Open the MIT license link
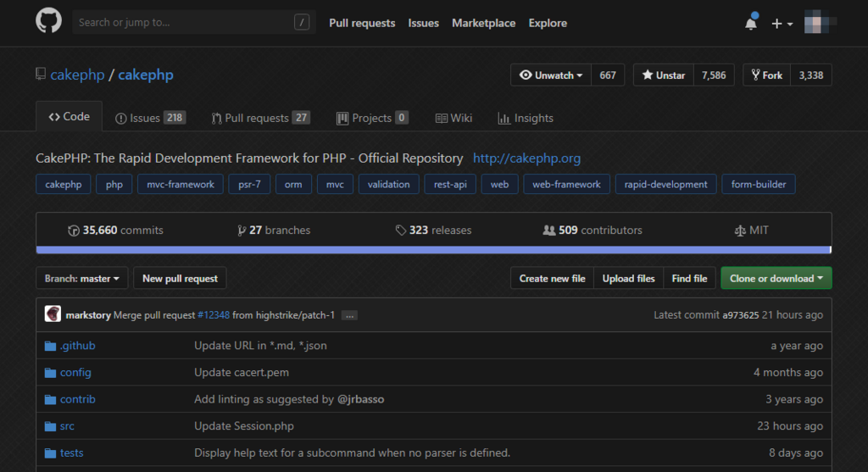Screen dimensions: 868x472 751,230
